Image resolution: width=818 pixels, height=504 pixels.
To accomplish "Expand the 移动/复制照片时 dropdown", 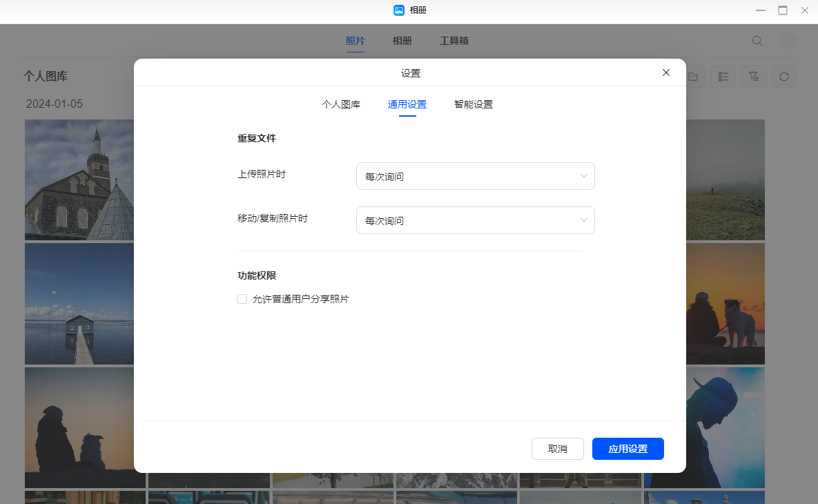I will [x=475, y=220].
